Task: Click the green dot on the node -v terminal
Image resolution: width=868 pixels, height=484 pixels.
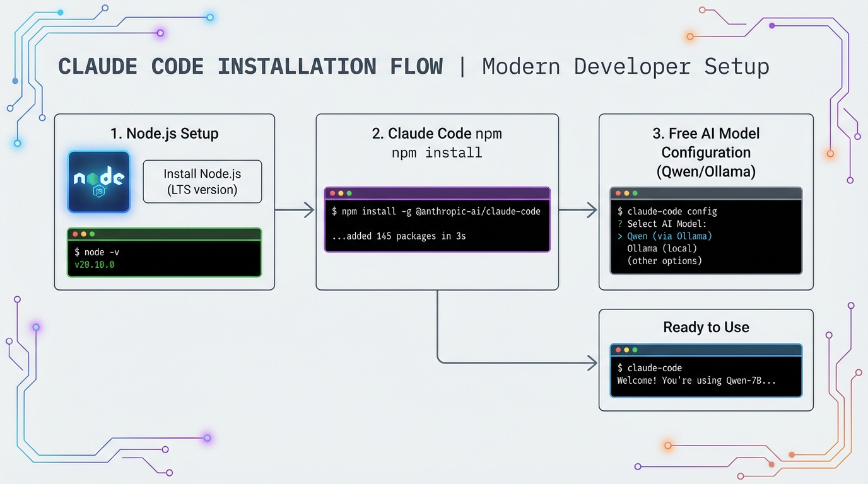Action: click(92, 233)
